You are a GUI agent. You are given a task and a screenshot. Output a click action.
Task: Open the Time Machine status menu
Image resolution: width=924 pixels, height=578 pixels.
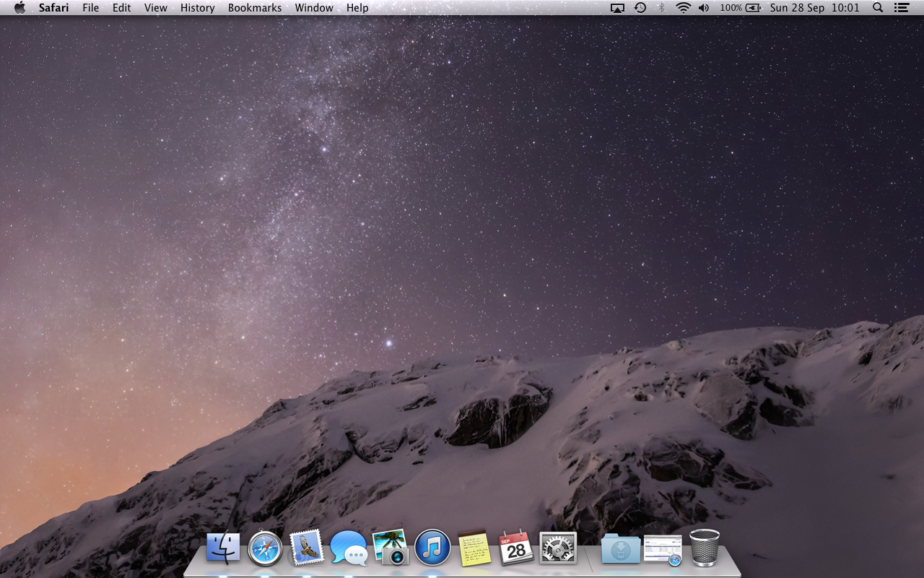point(640,8)
